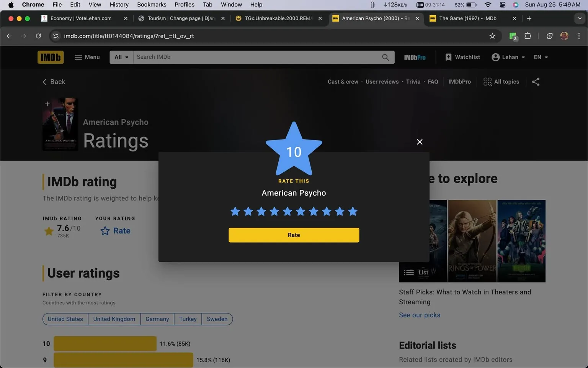Click the back arrow above Ratings
Viewport: 588px width, 368px height.
(45, 82)
